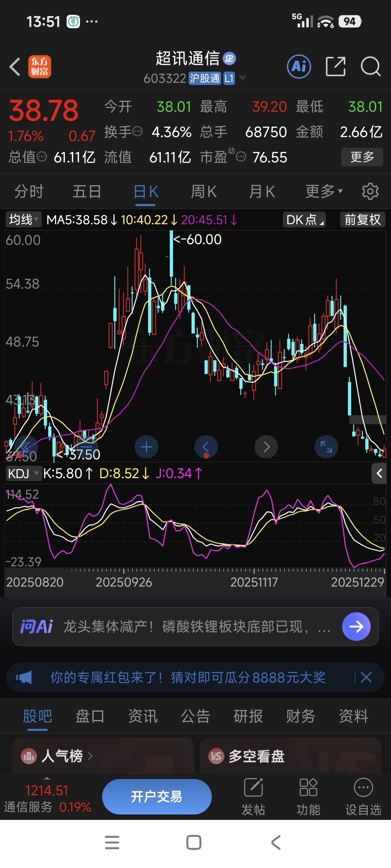Open the 功能 grid icon
391x868 pixels.
pyautogui.click(x=308, y=797)
